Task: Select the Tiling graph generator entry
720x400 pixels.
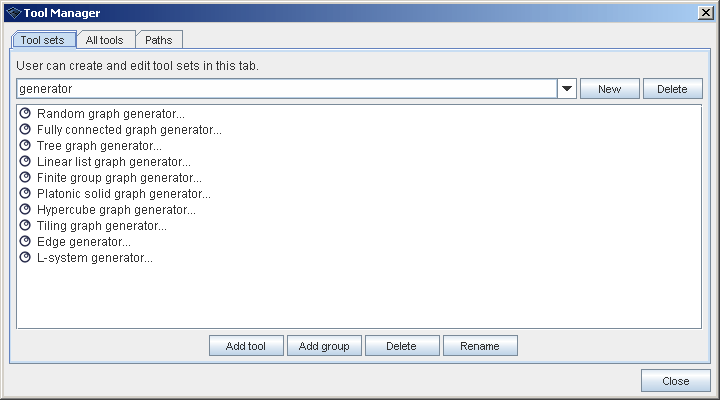Action: point(101,226)
